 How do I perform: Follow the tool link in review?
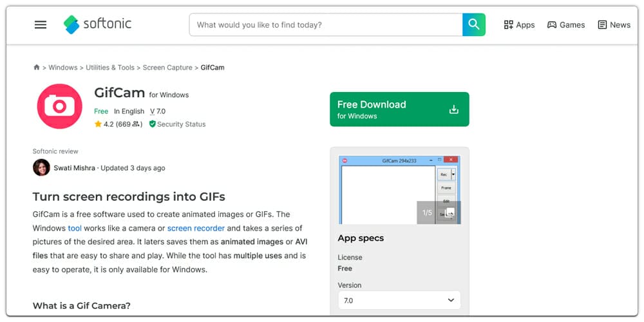[75, 228]
